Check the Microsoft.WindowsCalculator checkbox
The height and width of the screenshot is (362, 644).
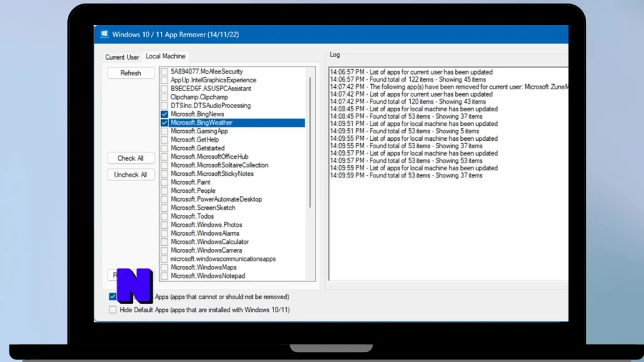164,242
